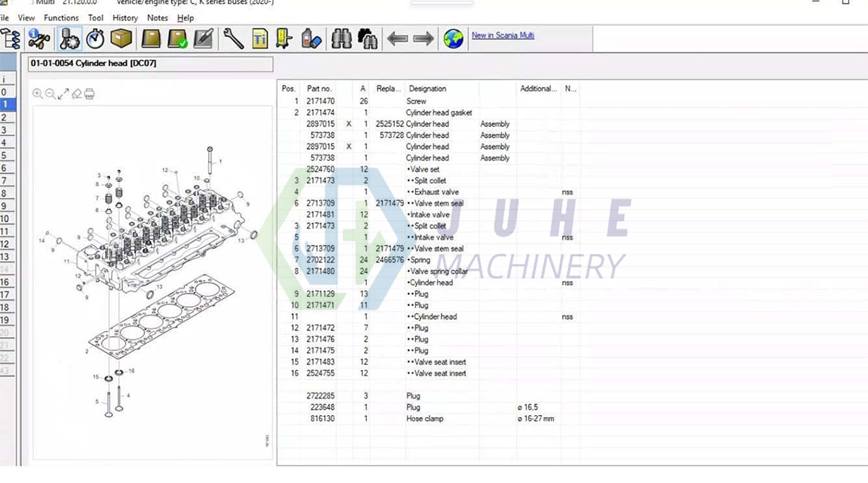Screen dimensions: 868x483
Task: Select the wrench special tools icon
Action: pyautogui.click(x=233, y=38)
